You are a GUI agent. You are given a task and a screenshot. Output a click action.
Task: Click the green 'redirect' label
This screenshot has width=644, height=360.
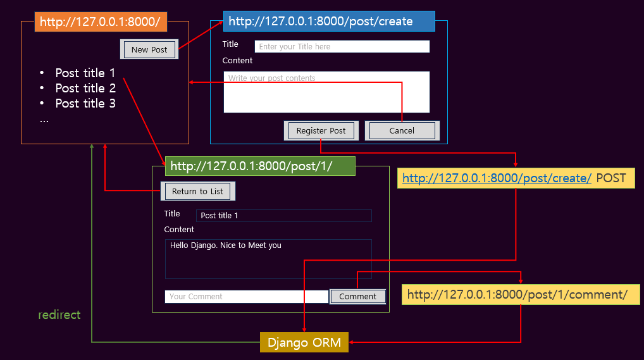[x=59, y=314]
